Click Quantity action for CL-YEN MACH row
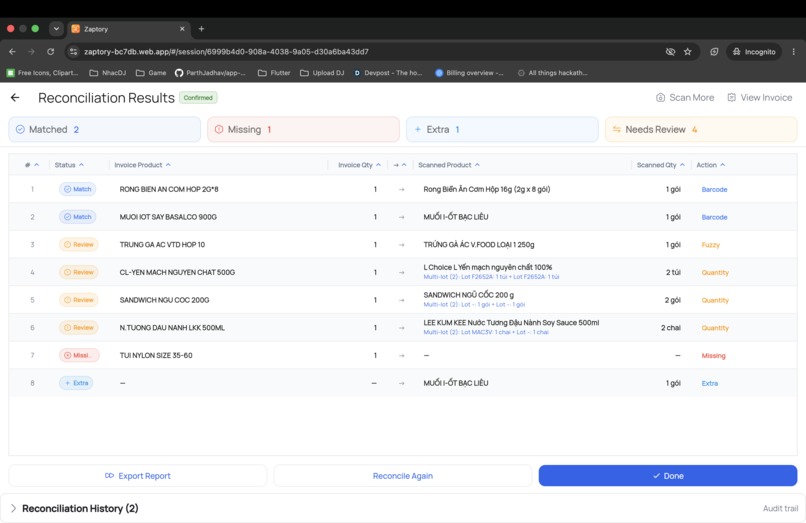This screenshot has width=806, height=523. click(x=715, y=273)
